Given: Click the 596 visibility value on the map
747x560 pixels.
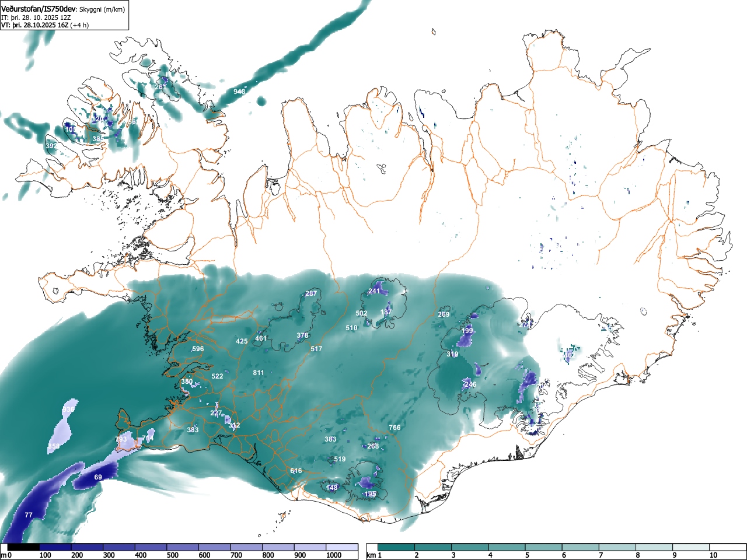Looking at the screenshot, I should pyautogui.click(x=198, y=349).
